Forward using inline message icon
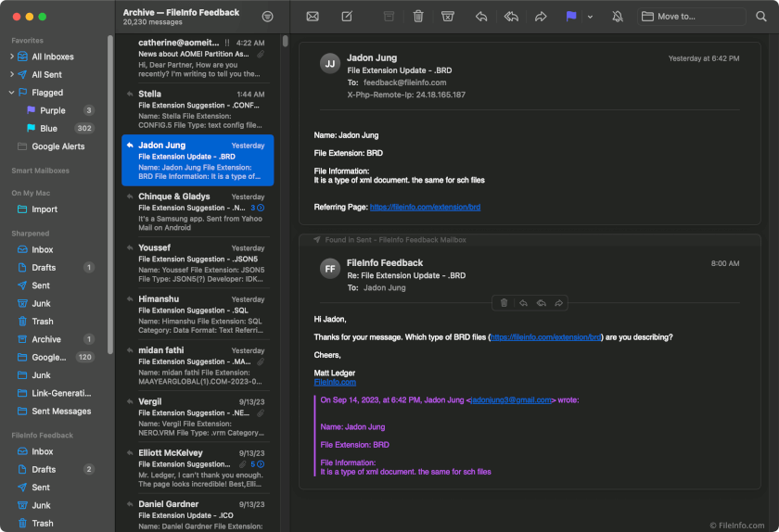This screenshot has width=779, height=532. [559, 302]
